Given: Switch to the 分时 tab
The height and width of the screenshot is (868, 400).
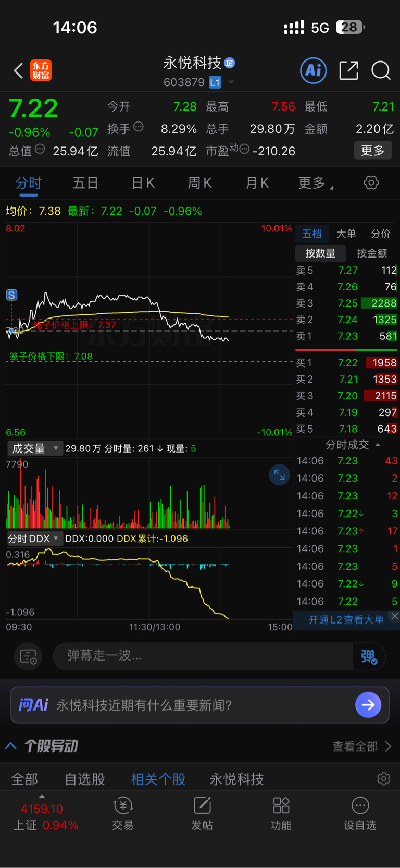Looking at the screenshot, I should 28,183.
